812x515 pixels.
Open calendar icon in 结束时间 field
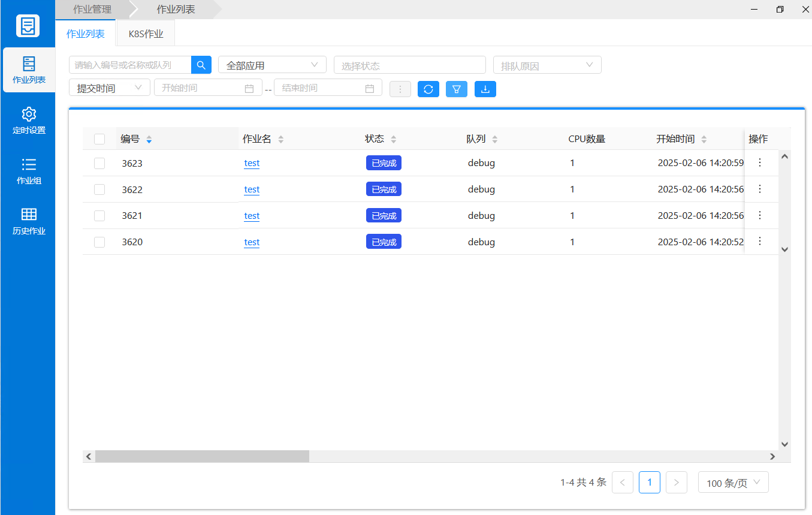pos(370,88)
